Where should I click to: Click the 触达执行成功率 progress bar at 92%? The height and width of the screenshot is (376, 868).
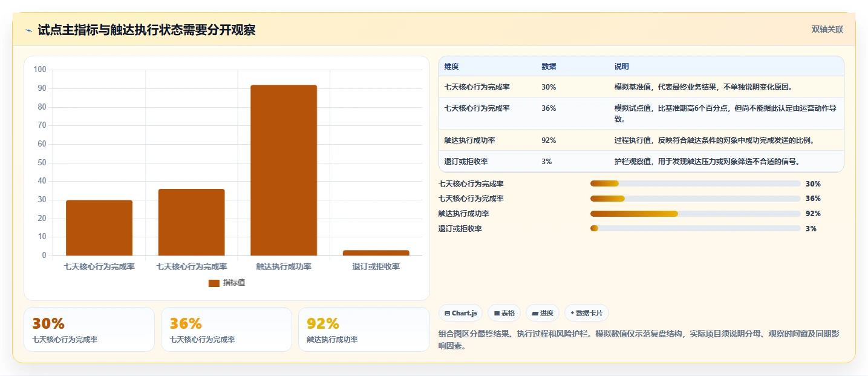tap(696, 214)
